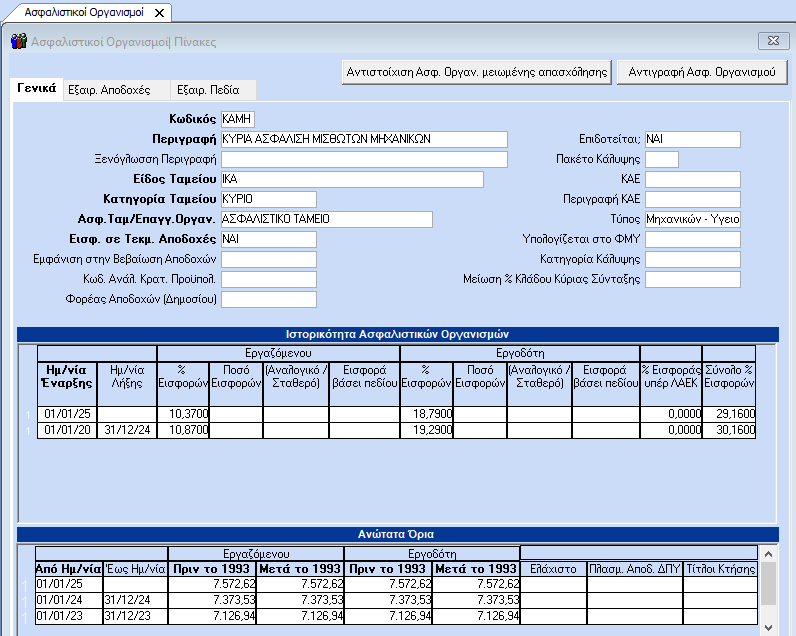The height and width of the screenshot is (636, 796).
Task: Click total contribution cell 30,1600
Action: pyautogui.click(x=729, y=430)
